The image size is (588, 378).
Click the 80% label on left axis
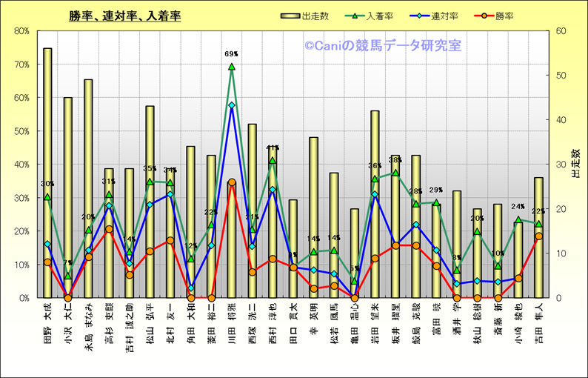(x=21, y=31)
